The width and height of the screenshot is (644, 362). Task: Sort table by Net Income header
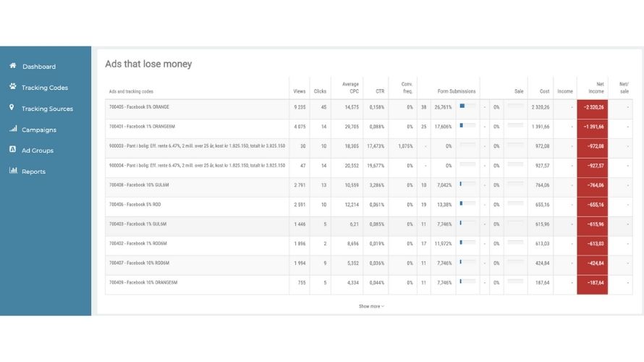coord(596,88)
